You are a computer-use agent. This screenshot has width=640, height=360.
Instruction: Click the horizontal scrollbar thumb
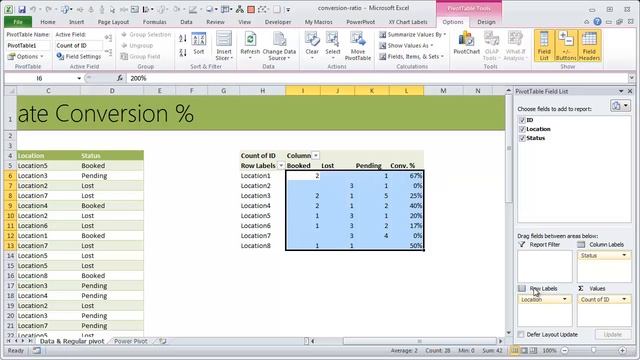tap(420, 341)
